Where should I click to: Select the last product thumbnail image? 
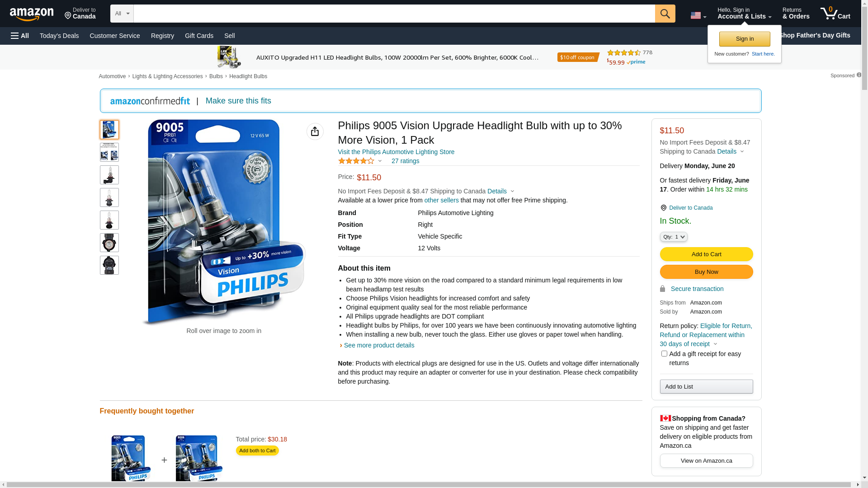tap(109, 265)
